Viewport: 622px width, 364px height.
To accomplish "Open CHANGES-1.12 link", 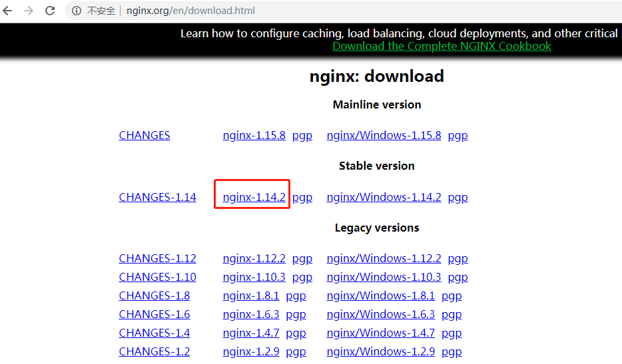I will (157, 259).
